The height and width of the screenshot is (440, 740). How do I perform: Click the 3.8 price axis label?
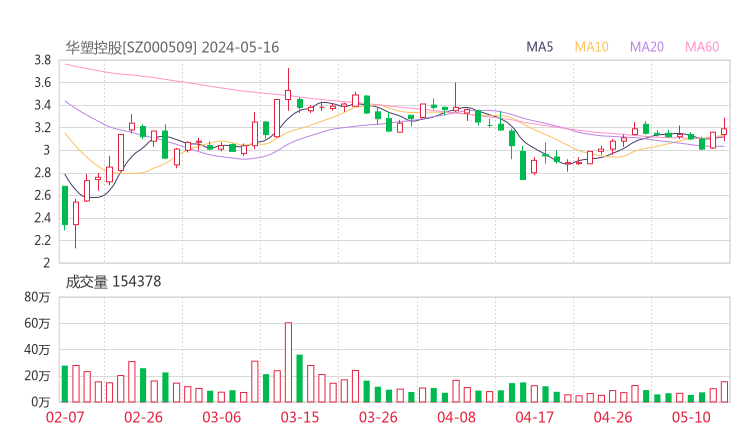click(42, 60)
